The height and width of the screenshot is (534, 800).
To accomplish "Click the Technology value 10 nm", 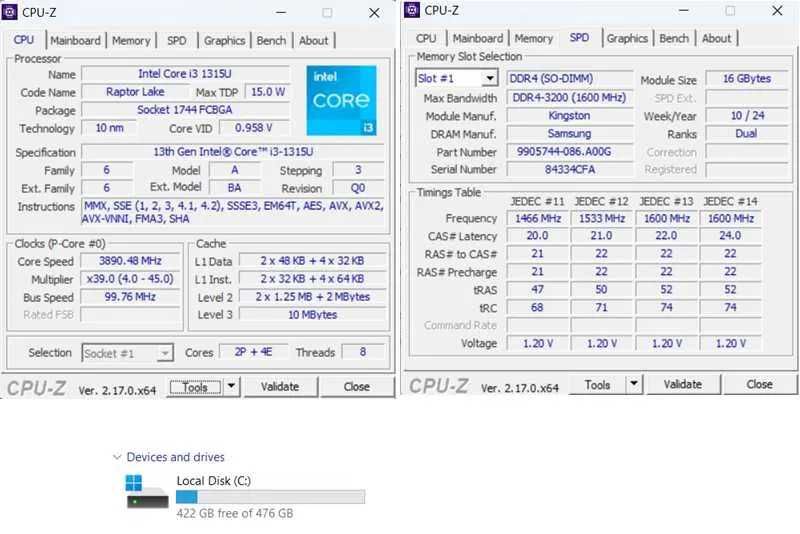I will 109,128.
